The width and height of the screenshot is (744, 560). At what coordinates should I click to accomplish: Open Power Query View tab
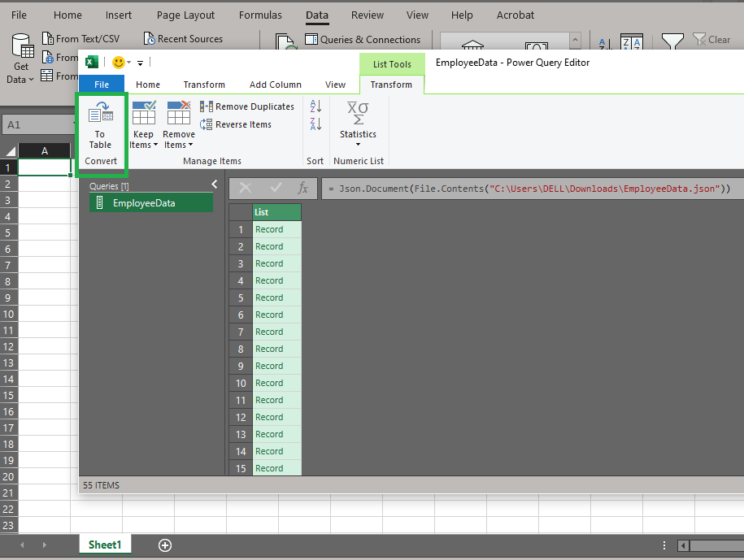335,85
